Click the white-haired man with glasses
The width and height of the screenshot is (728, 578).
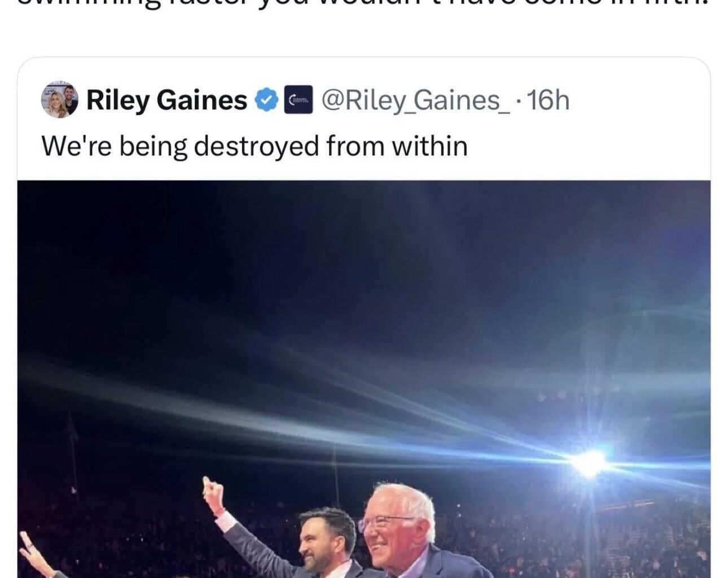[398, 528]
